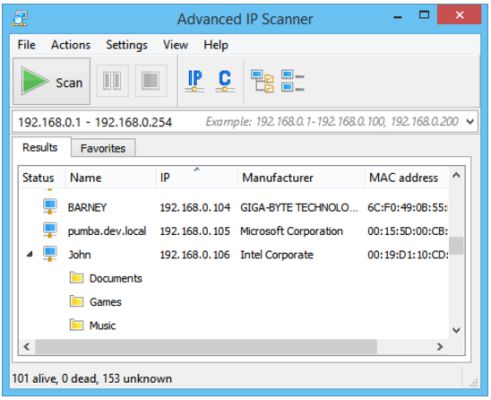Image resolution: width=491 pixels, height=400 pixels.
Task: Start scanning with the green Scan button
Action: (52, 81)
